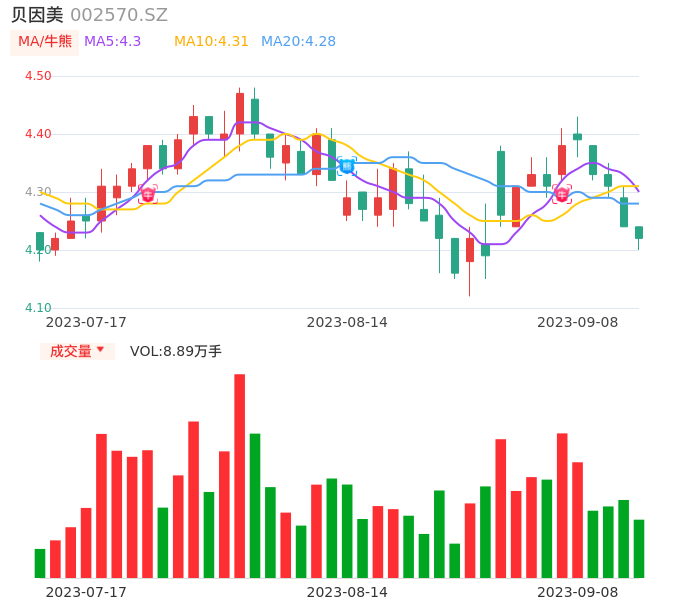Toggle the MA20:4.28 legend line
Viewport: 686px width, 606px height.
pos(298,41)
